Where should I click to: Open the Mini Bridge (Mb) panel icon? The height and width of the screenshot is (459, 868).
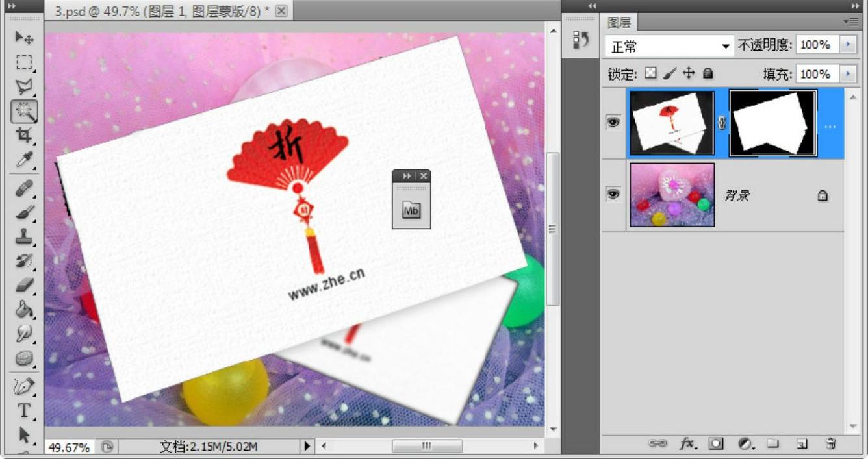click(x=411, y=210)
